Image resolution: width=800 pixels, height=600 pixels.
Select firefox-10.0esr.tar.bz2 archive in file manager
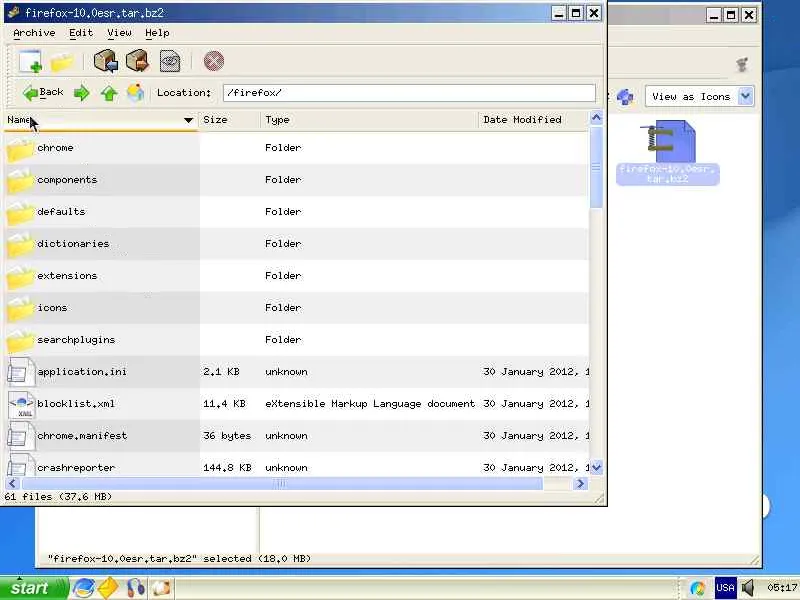[667, 152]
